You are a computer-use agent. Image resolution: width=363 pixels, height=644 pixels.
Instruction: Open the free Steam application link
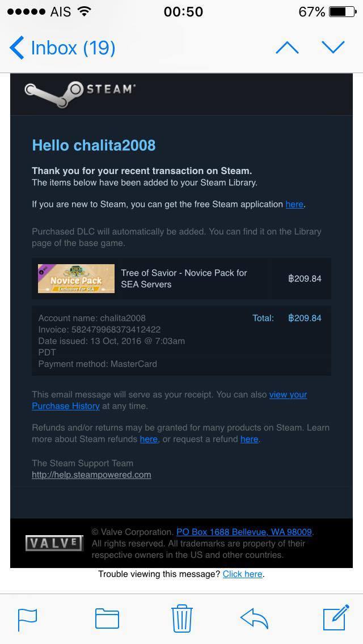(294, 204)
